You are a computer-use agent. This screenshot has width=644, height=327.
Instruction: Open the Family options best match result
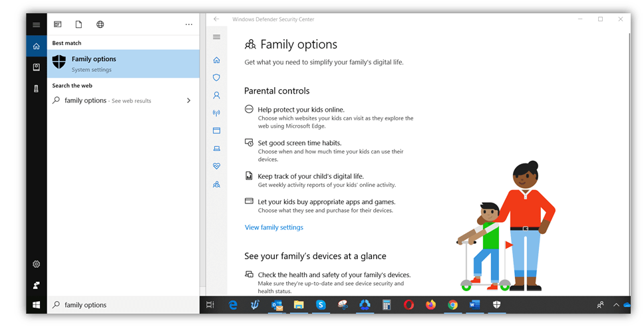(x=124, y=64)
